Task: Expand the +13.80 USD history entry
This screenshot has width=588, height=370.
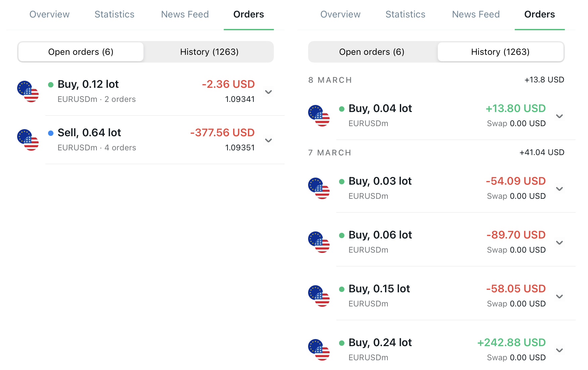Action: pyautogui.click(x=559, y=116)
